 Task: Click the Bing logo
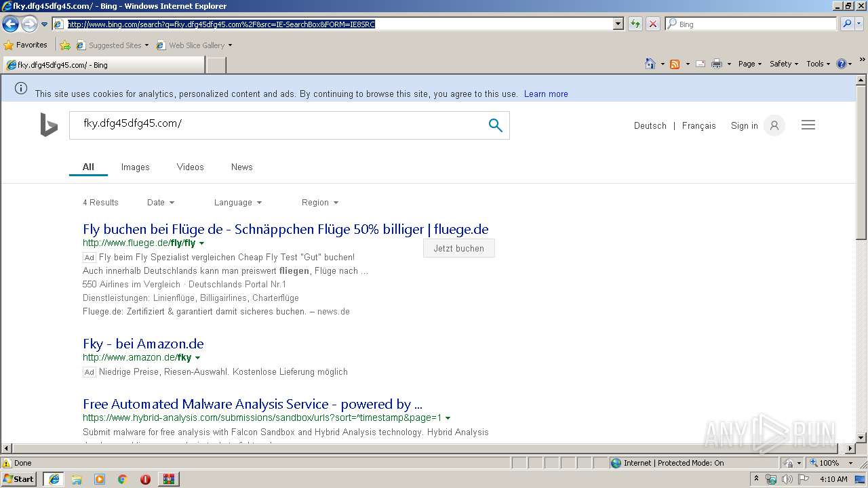(x=49, y=125)
